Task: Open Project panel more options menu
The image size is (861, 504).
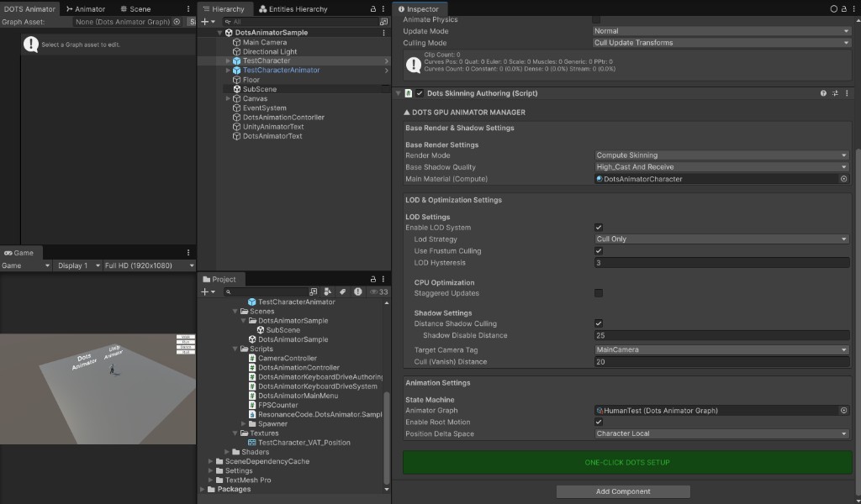Action: point(383,279)
